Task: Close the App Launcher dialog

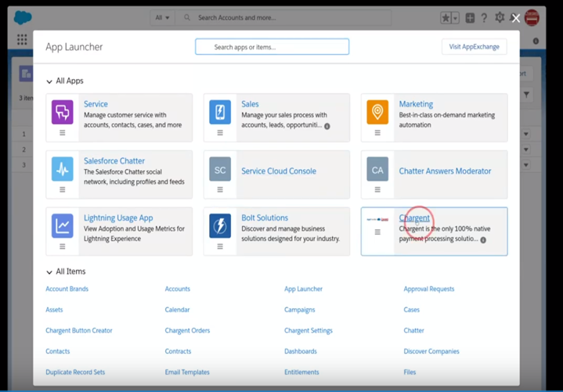Action: pos(515,18)
